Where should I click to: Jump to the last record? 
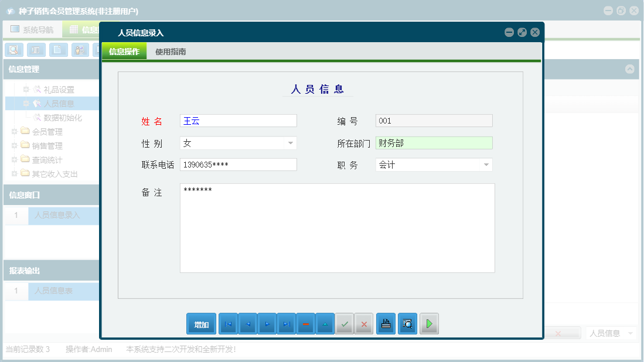[286, 324]
